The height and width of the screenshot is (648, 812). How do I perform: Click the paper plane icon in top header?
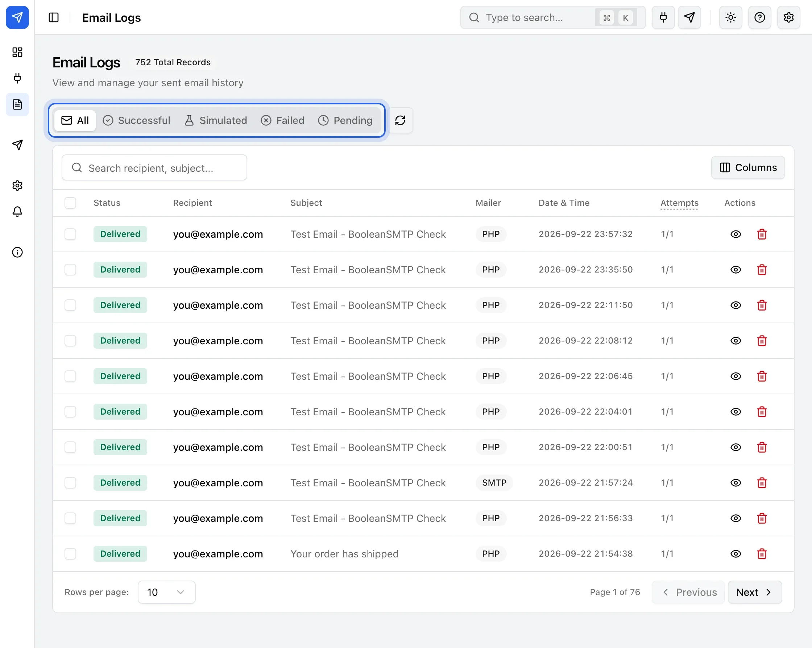689,17
